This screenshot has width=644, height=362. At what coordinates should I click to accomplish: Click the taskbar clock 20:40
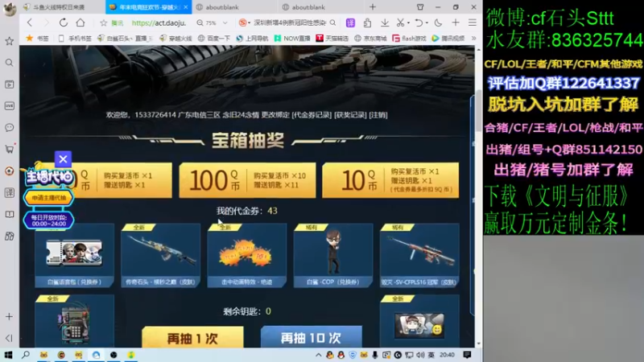(x=447, y=355)
